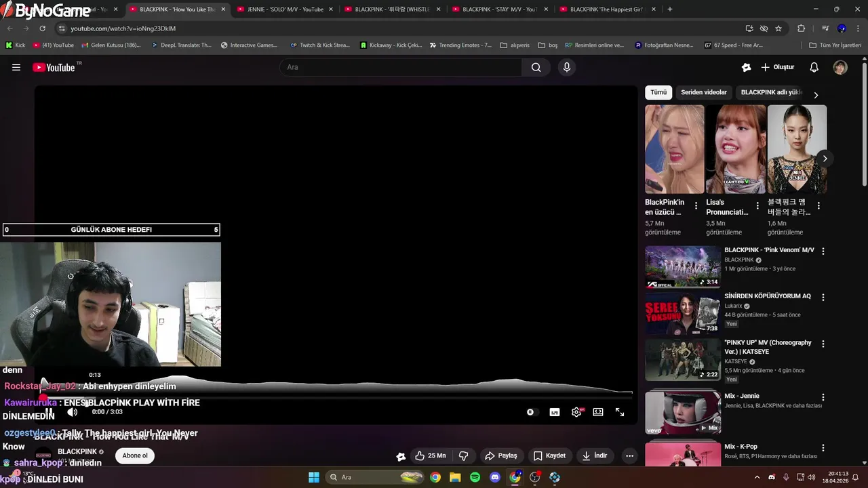Click the YouTube search magnifier button
Viewport: 868px width, 488px height.
point(536,67)
